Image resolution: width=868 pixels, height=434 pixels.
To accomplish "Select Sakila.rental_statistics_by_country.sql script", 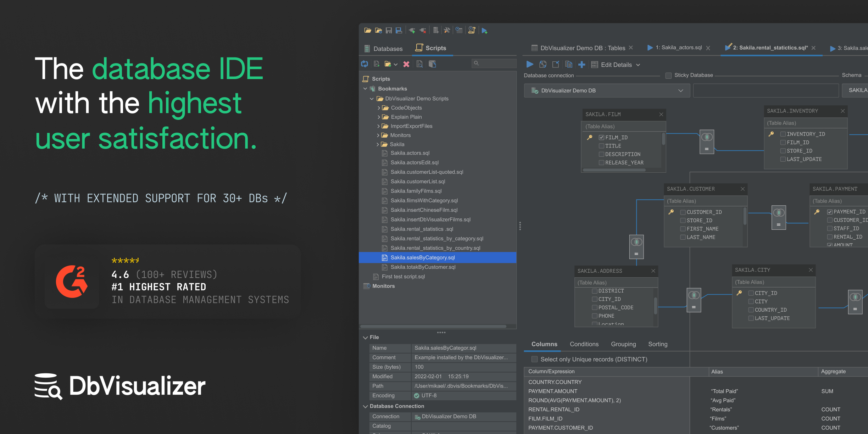I will click(x=435, y=248).
